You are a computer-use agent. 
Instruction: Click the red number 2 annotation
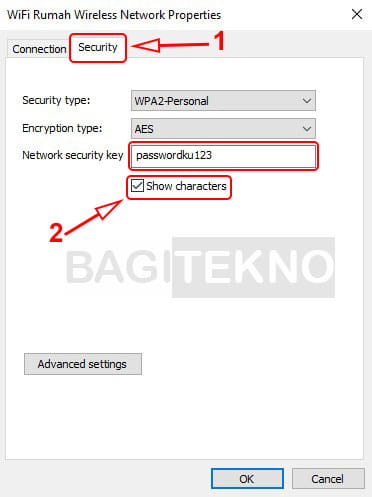(x=56, y=232)
